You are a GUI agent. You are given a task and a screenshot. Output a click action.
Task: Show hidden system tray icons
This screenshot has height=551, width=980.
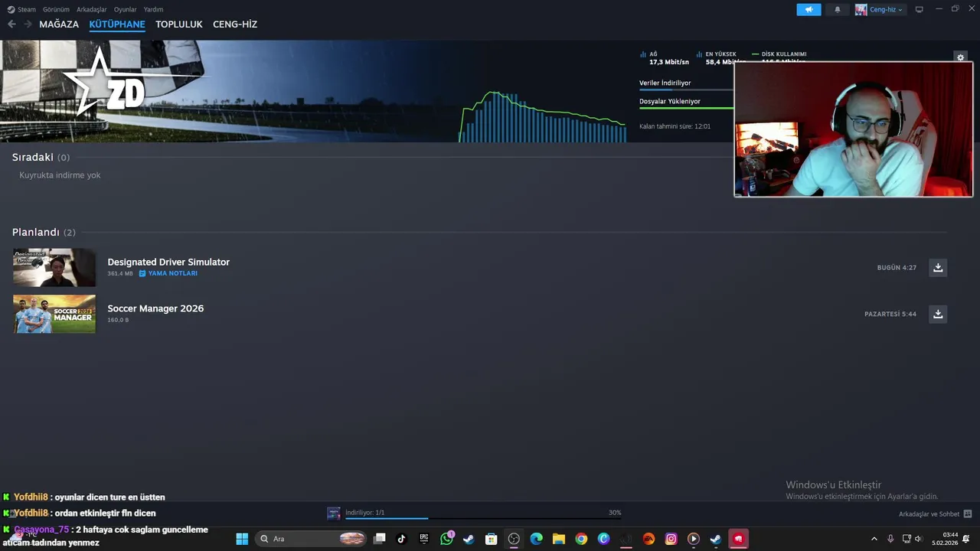(x=874, y=539)
